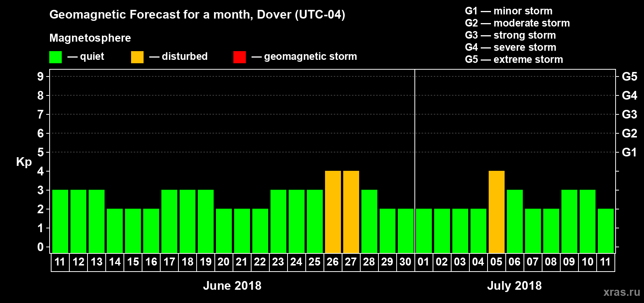Click date label '04' on the x-axis
Viewport: 644px width, 303px height.
[x=478, y=262]
